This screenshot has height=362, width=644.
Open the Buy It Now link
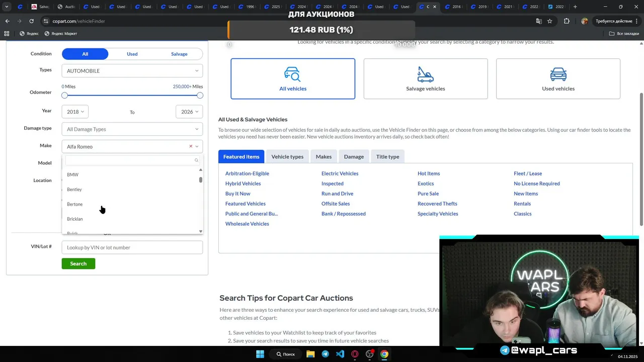click(x=237, y=194)
